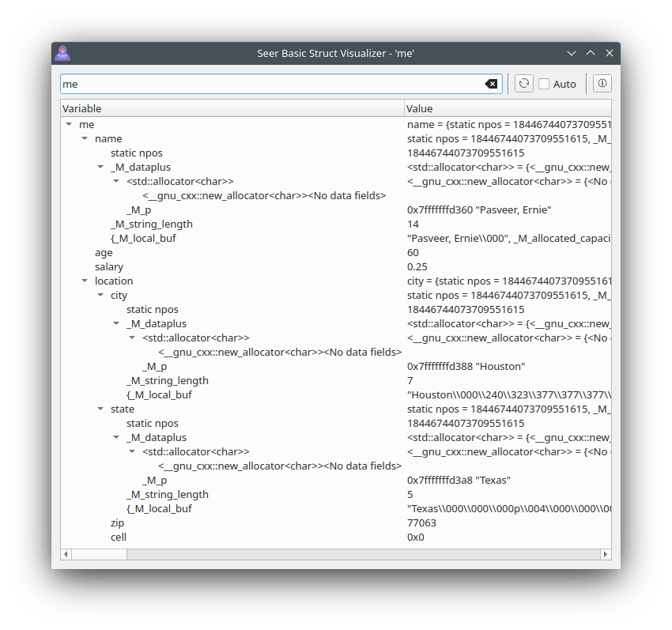672x630 pixels.
Task: Collapse _M_dataplus under state
Action: (116, 437)
